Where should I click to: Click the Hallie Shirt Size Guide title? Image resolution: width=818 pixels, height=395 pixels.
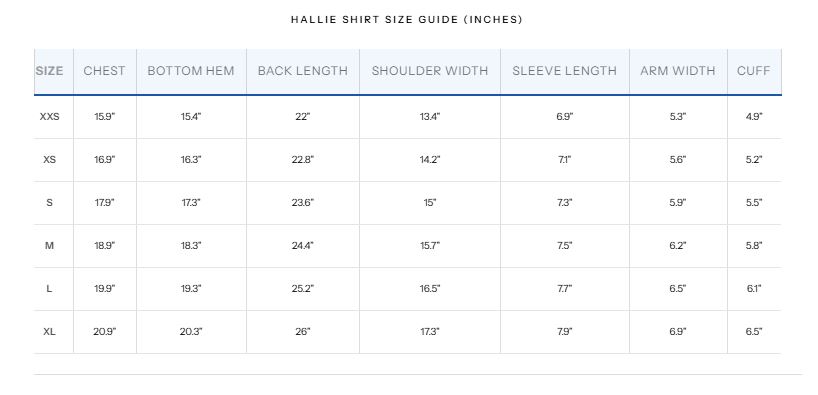407,20
